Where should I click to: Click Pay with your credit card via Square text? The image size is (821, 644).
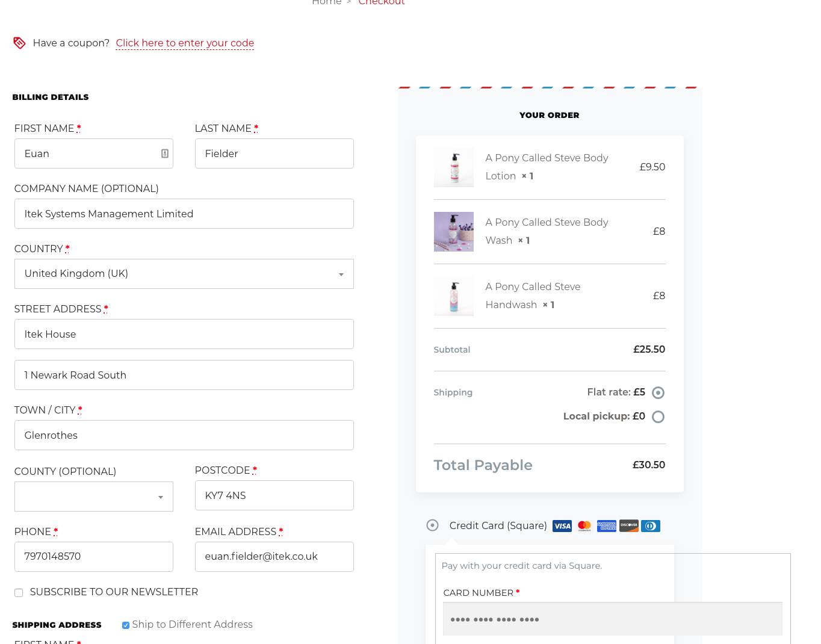522,566
